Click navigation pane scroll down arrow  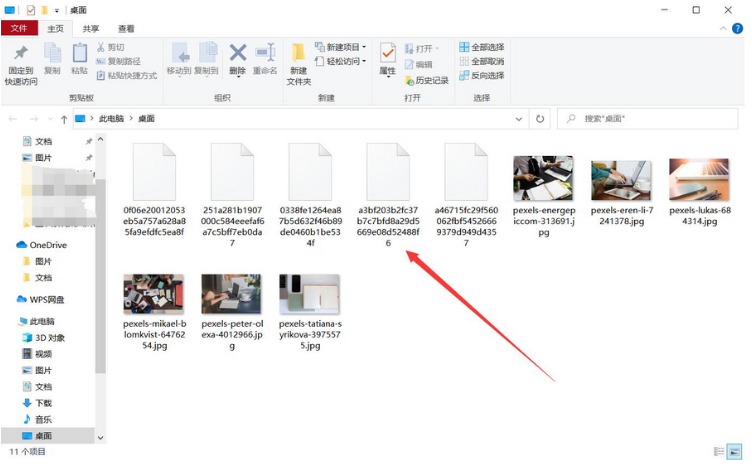coord(100,438)
